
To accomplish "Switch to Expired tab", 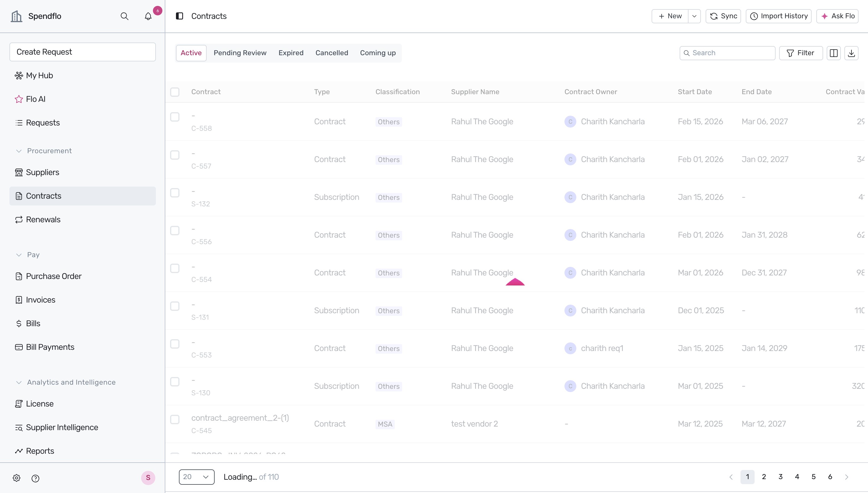I will 291,53.
